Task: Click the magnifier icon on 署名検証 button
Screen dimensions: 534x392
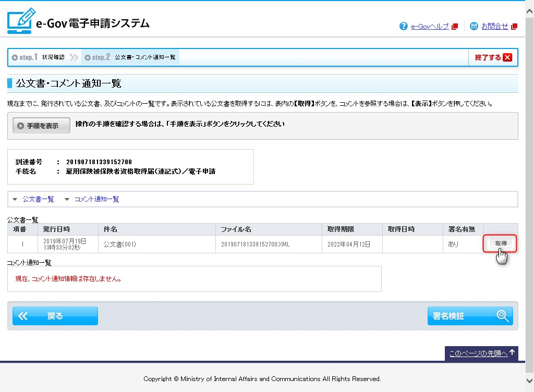Action: (502, 316)
